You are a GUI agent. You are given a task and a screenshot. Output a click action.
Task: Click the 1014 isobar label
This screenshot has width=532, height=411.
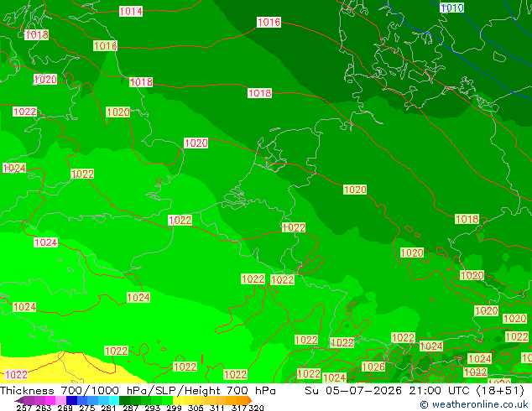[131, 11]
